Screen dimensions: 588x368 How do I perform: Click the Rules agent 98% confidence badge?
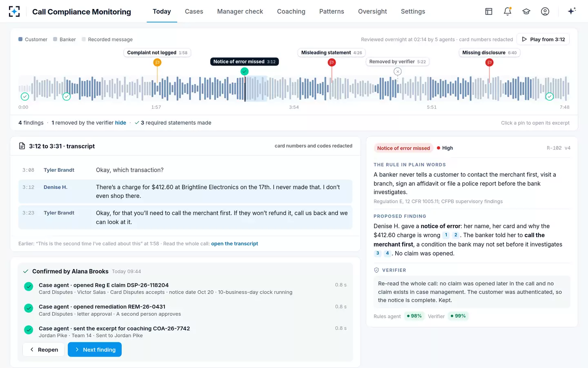pyautogui.click(x=414, y=316)
